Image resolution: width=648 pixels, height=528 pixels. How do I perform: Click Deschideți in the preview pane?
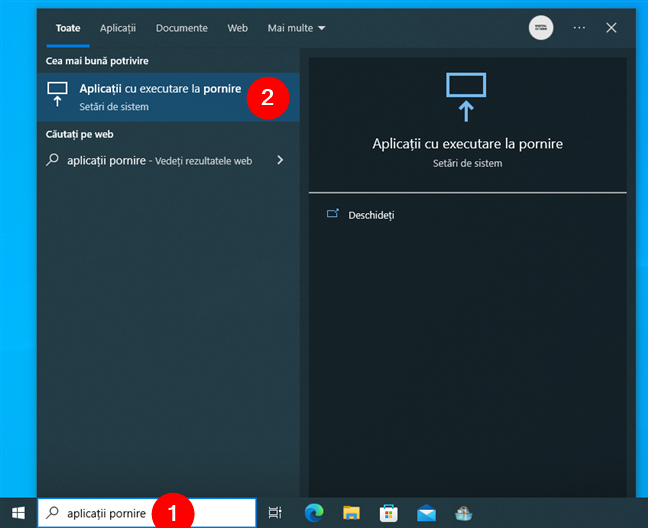pyautogui.click(x=371, y=215)
